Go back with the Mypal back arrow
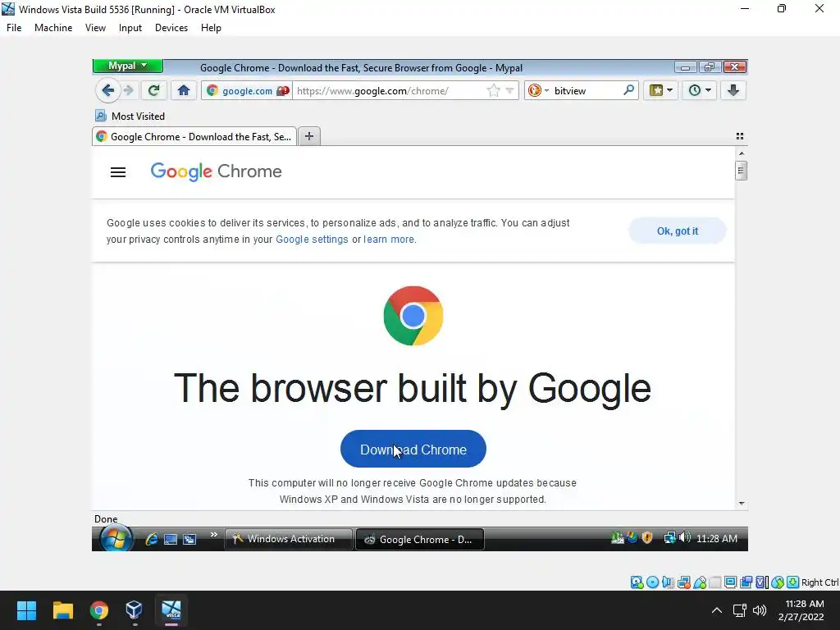This screenshot has width=840, height=630. [x=107, y=90]
